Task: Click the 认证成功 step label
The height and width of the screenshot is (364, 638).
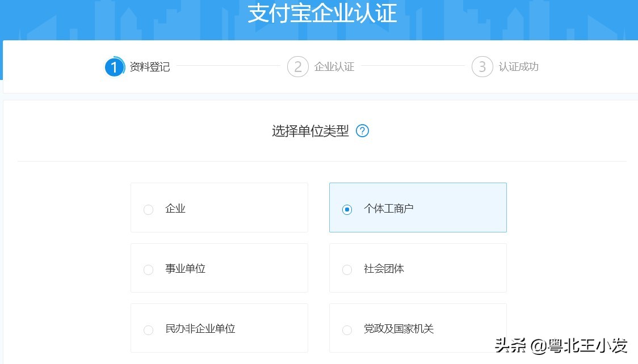Action: 518,66
